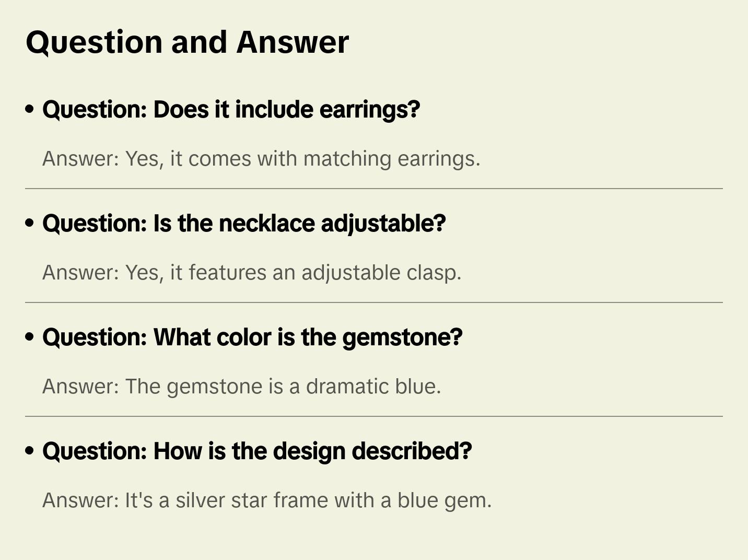Click the divider below the earrings answer
Screen dimensions: 748x560
[374, 189]
